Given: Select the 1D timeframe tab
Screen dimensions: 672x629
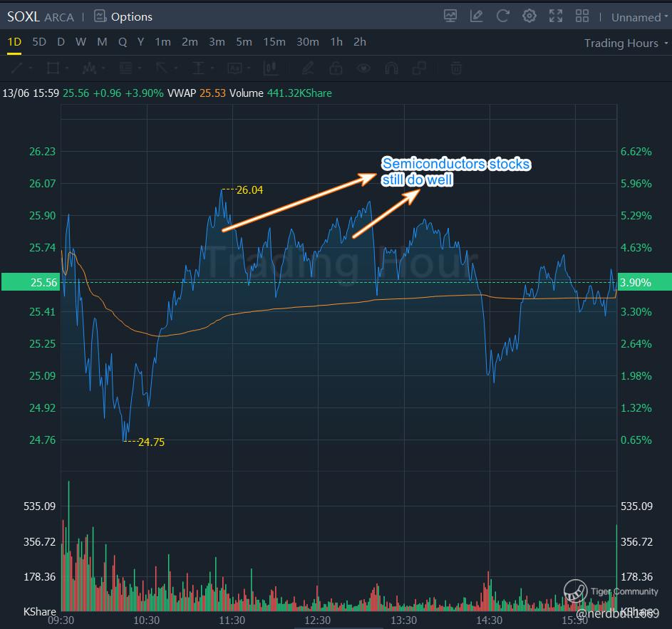Looking at the screenshot, I should pyautogui.click(x=14, y=42).
